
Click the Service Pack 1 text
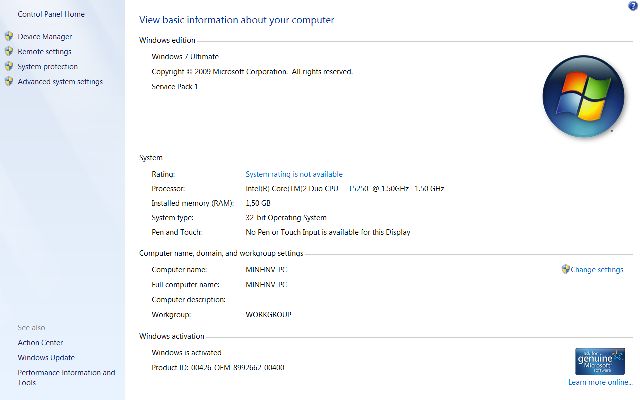(x=174, y=87)
